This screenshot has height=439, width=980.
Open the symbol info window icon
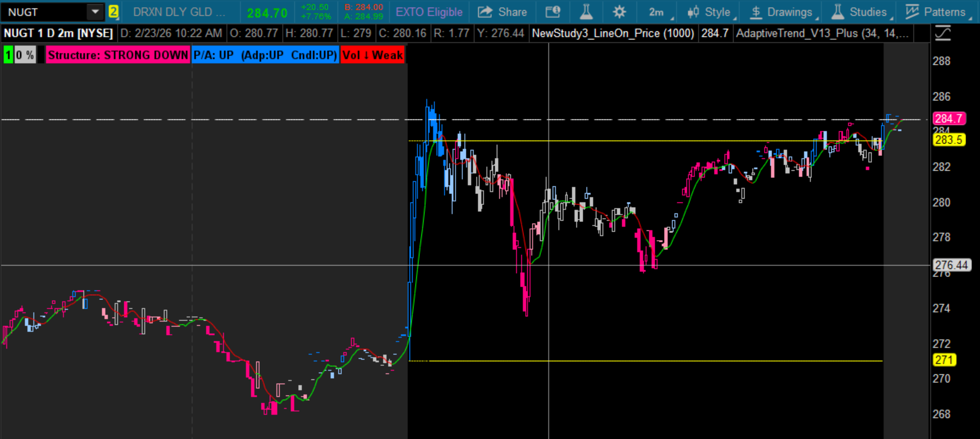coord(552,12)
